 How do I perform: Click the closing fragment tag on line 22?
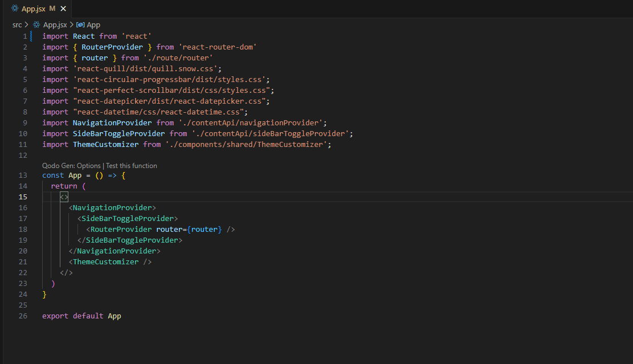(66, 273)
